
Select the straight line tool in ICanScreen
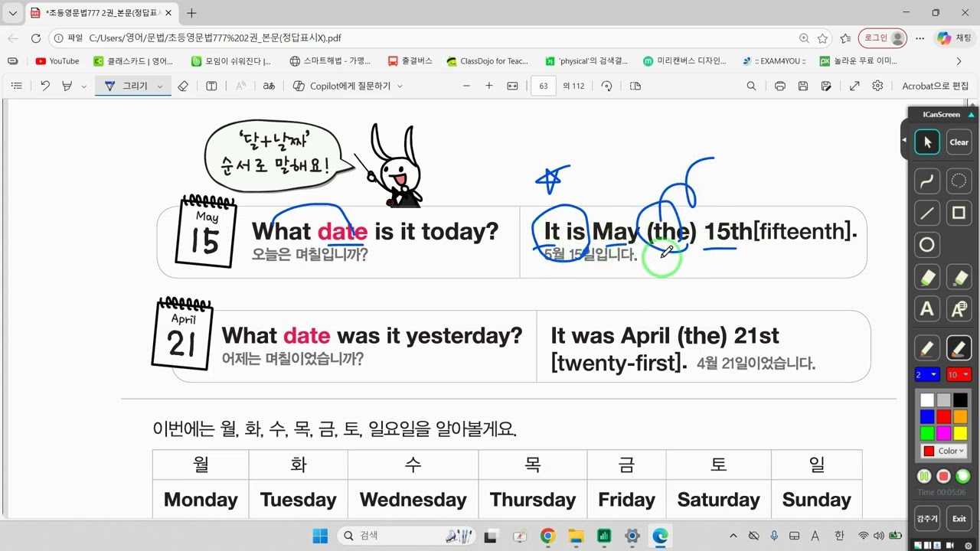point(927,214)
